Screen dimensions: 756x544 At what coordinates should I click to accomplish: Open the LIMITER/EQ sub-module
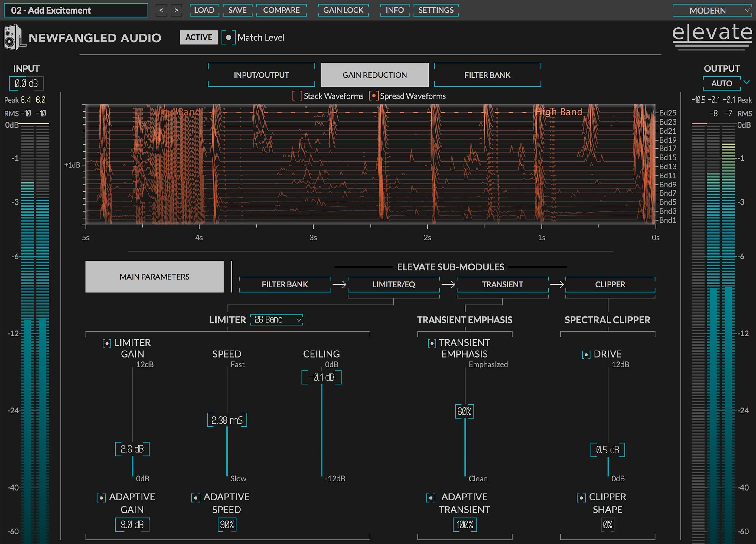pos(394,284)
